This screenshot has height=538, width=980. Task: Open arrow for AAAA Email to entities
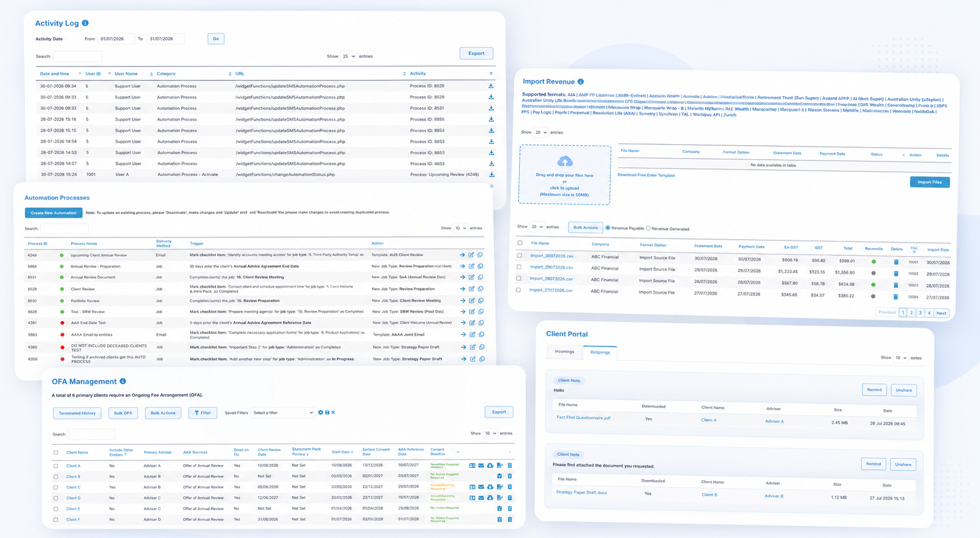(463, 334)
